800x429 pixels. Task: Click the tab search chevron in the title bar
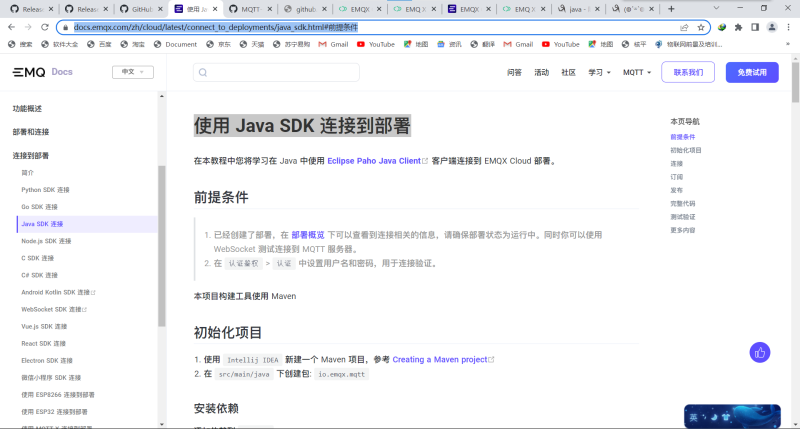click(x=716, y=8)
